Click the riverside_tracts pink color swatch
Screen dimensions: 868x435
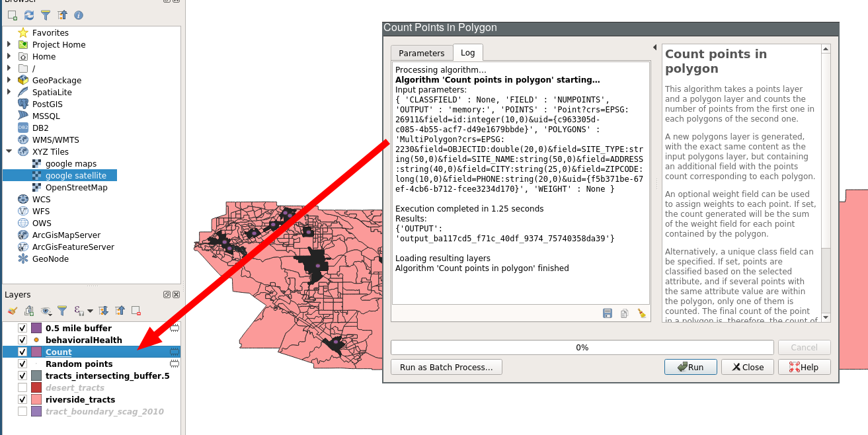(x=36, y=399)
